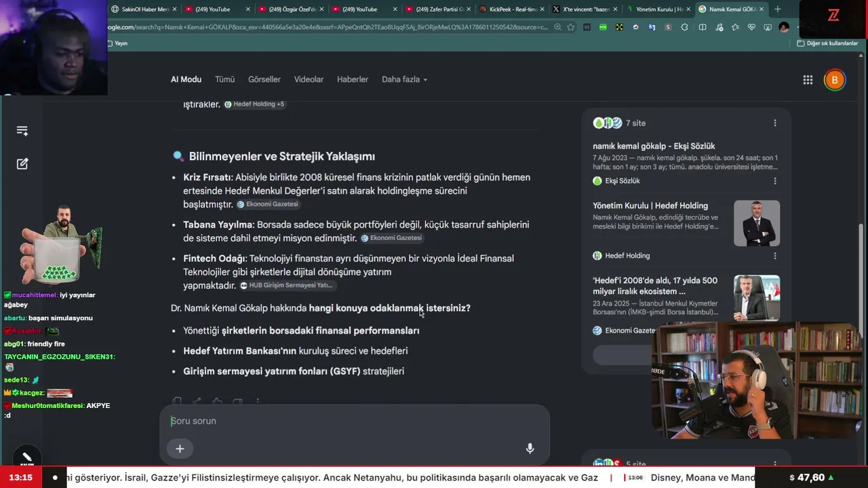Click the zoom magnifier in address bar

[x=557, y=27]
